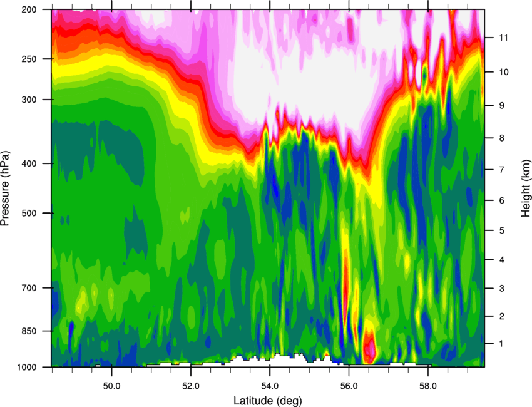Click the 300 pressure tick label
The image size is (532, 407).
(29, 100)
